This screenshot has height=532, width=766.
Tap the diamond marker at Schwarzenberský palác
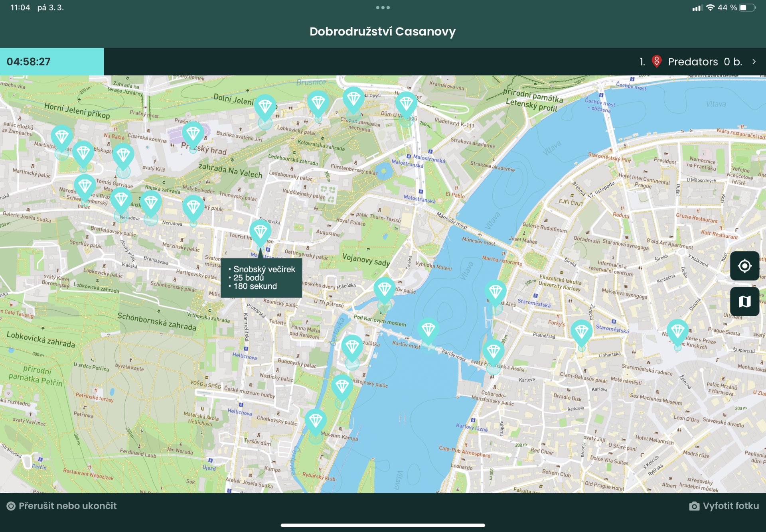click(85, 187)
